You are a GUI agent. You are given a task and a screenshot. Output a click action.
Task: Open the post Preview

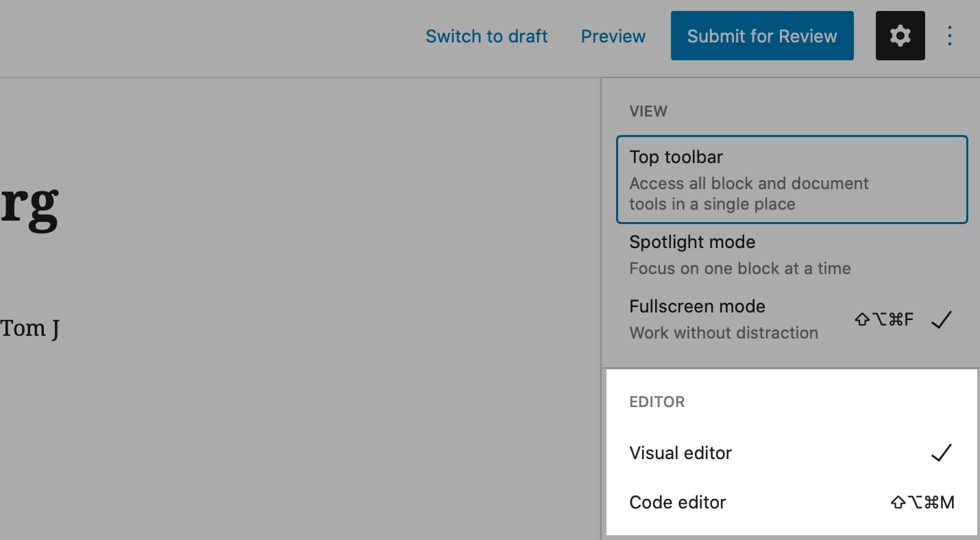613,36
